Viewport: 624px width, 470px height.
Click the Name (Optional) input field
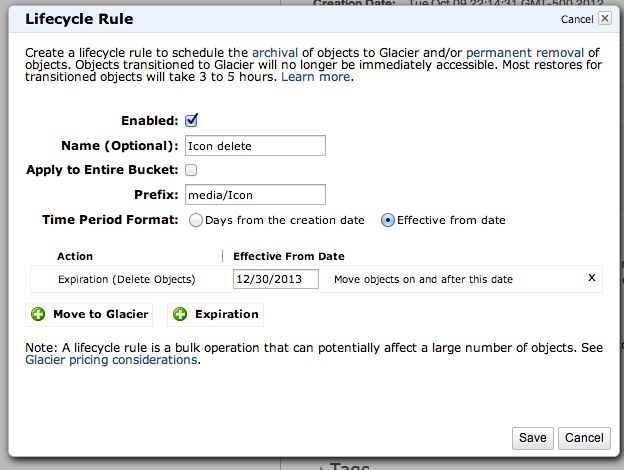(255, 146)
